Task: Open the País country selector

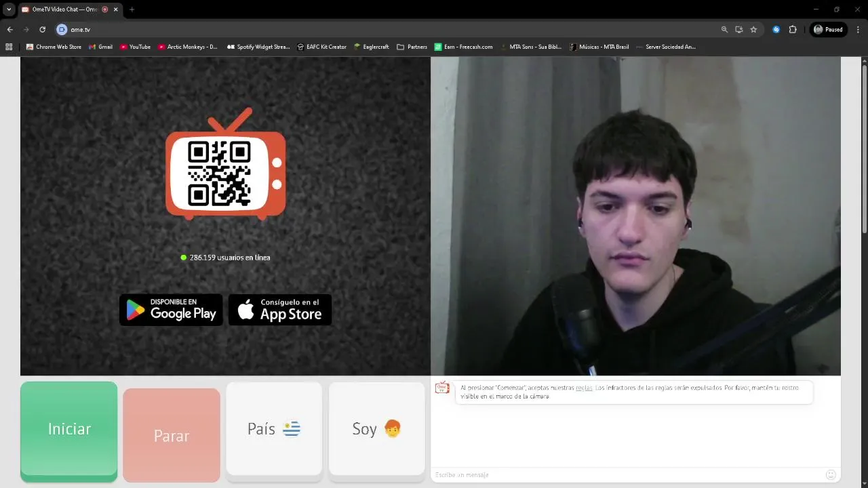Action: coord(274,429)
